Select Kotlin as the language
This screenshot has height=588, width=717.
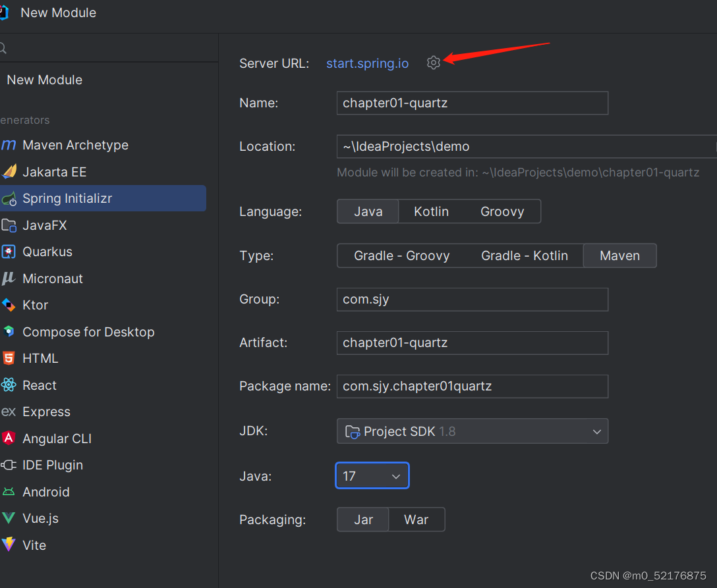click(x=431, y=211)
